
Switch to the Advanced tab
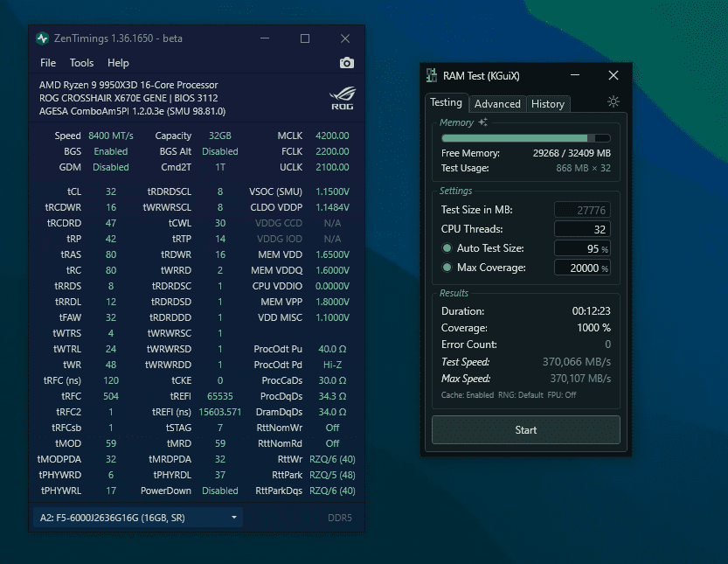coord(497,104)
